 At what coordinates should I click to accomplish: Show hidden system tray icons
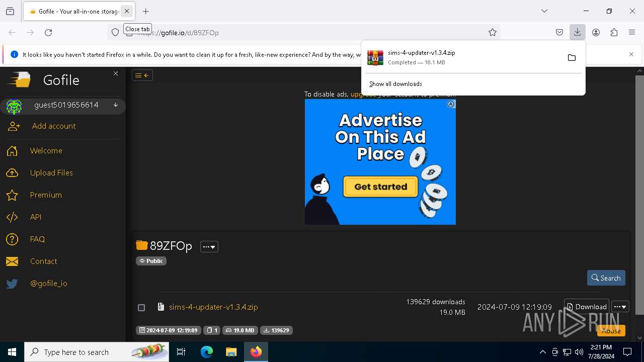pos(542,352)
